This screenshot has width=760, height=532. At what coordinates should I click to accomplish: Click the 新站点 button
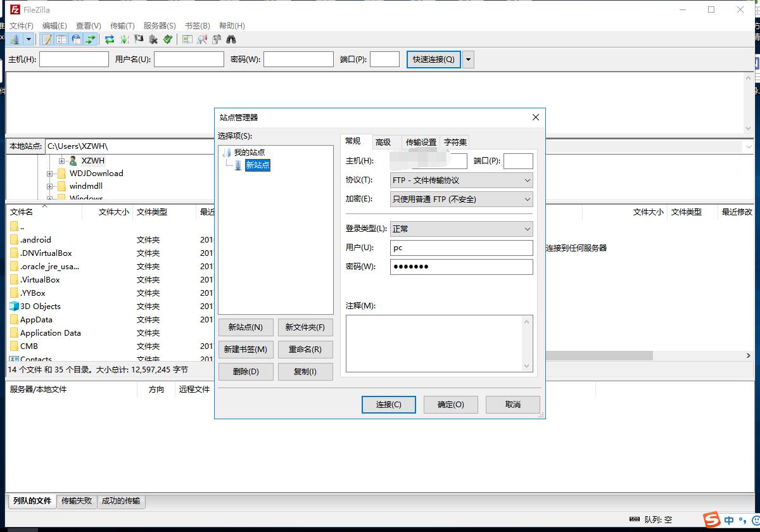coord(246,327)
